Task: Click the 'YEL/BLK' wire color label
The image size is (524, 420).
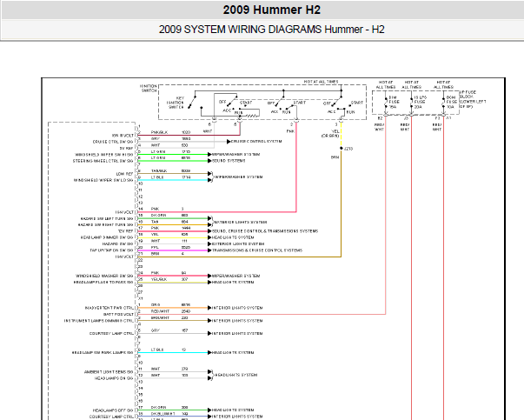Action: 159,279
